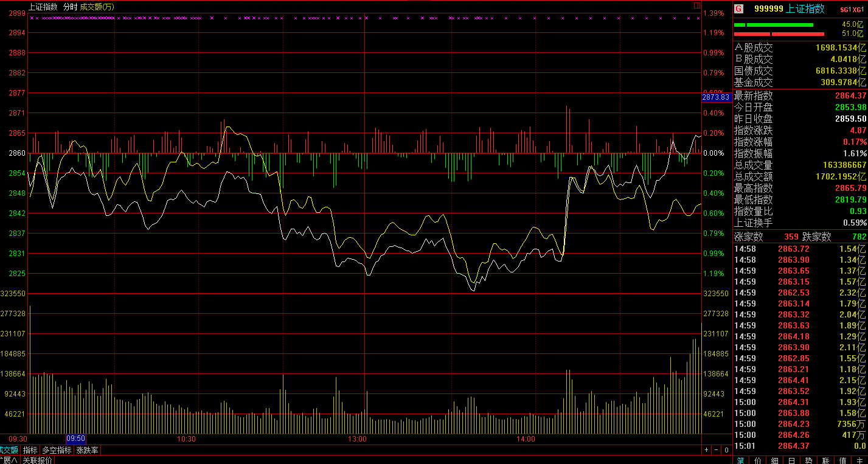Click the 涨家数 count 359

(791, 237)
